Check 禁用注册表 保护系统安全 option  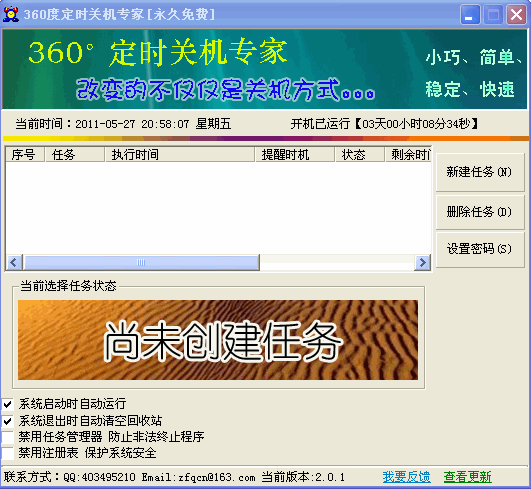point(8,453)
